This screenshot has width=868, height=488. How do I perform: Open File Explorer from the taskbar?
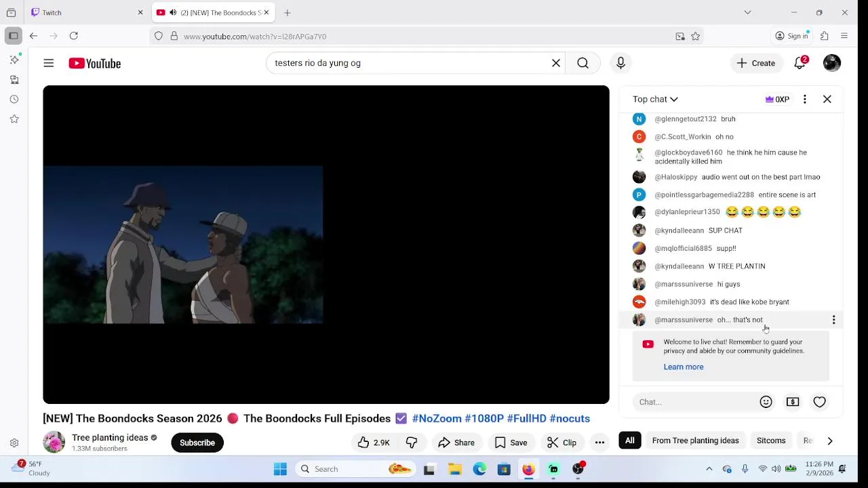455,469
